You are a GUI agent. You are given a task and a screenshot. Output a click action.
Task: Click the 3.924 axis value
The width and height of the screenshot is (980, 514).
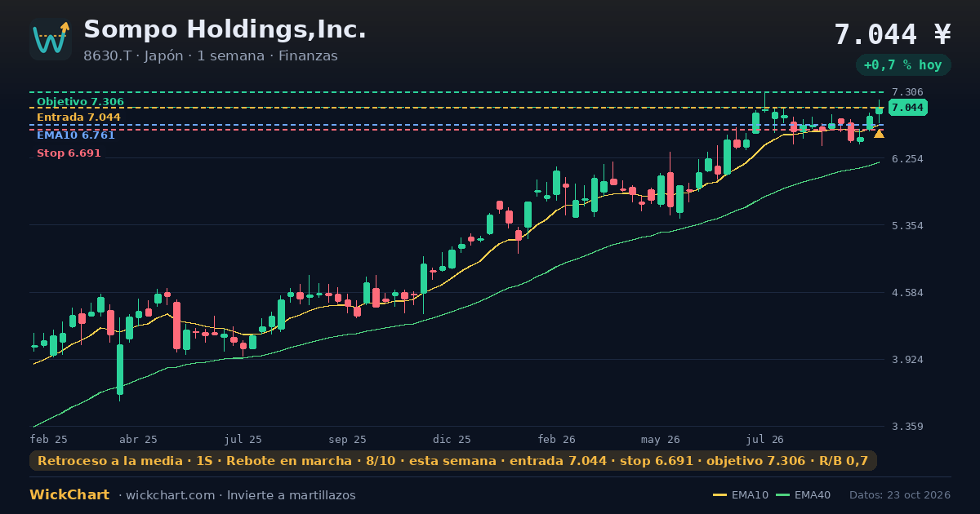907,359
